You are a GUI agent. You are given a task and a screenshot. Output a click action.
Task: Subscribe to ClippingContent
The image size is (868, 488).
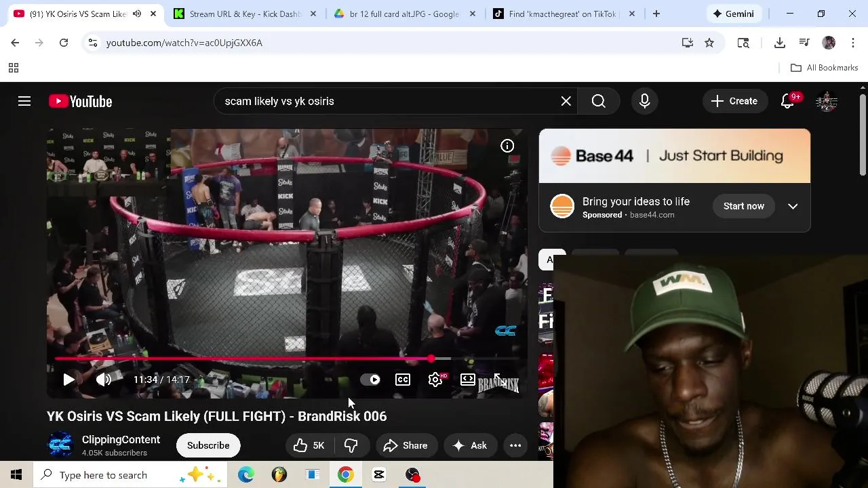coord(208,445)
